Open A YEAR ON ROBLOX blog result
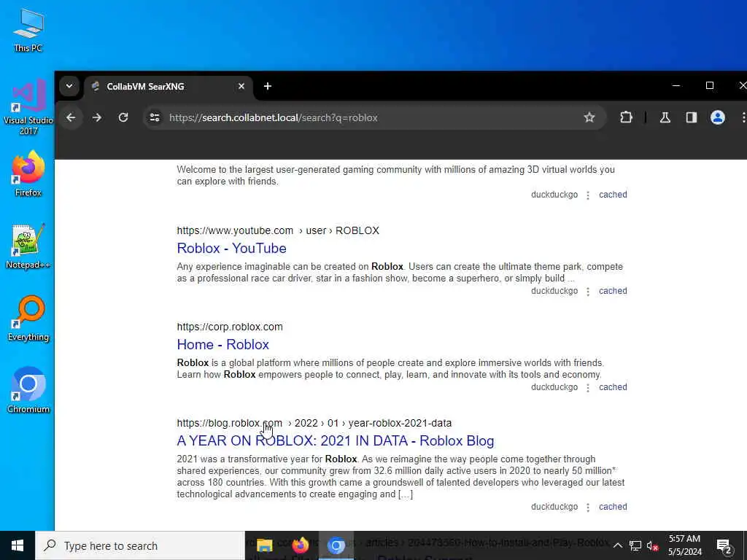Image resolution: width=747 pixels, height=560 pixels. [x=336, y=440]
